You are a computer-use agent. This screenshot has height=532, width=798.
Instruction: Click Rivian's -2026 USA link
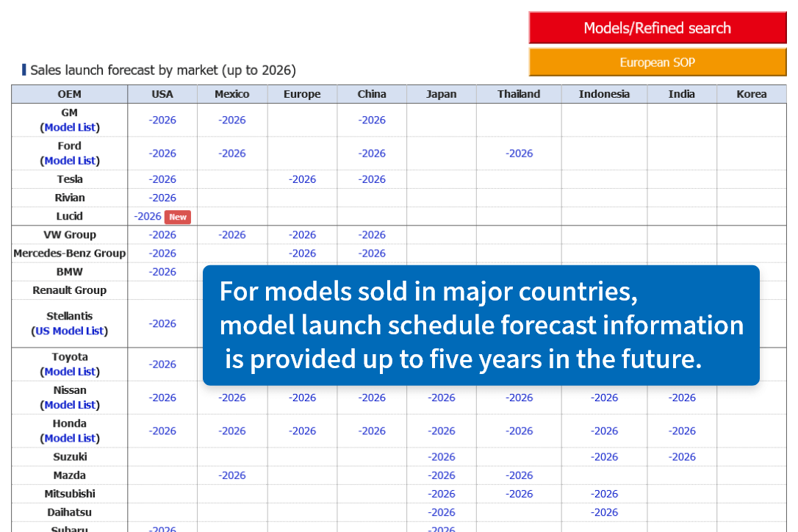click(x=162, y=198)
